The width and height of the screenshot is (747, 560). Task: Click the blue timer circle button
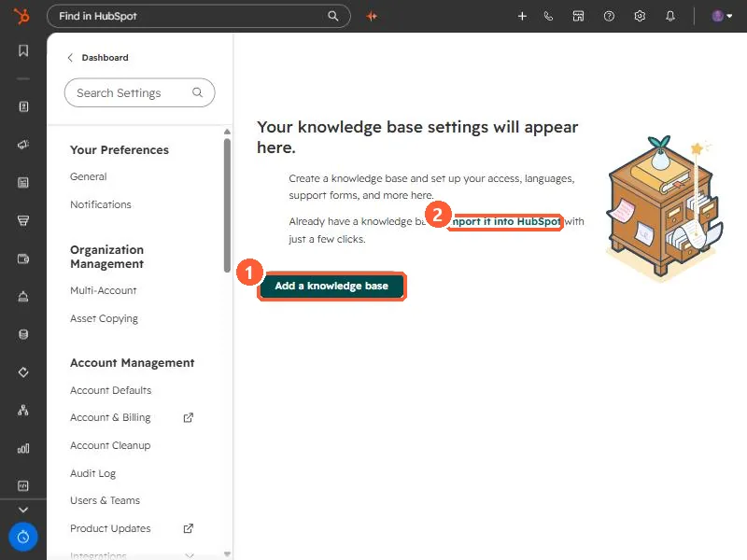tap(22, 538)
